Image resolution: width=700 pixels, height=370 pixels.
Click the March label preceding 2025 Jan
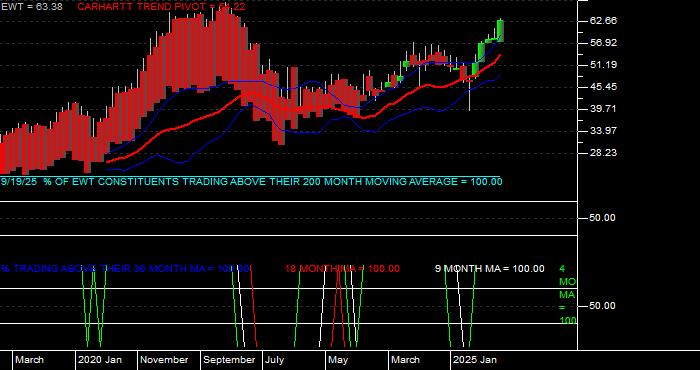tap(405, 360)
